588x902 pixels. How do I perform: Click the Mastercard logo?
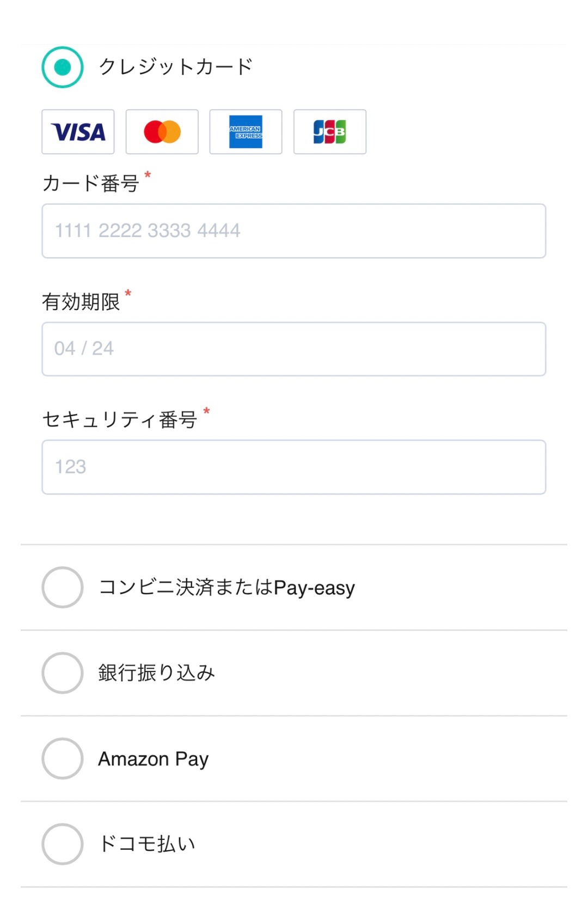[162, 132]
